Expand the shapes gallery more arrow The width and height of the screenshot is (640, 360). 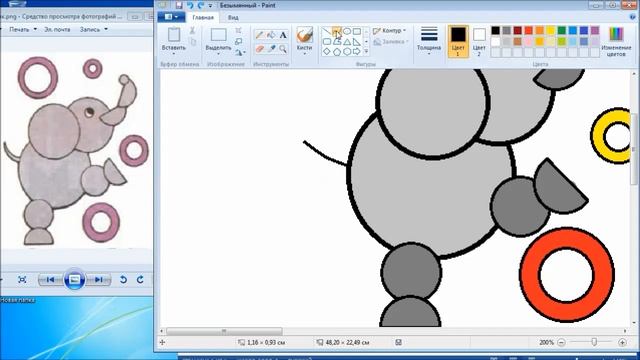[366, 51]
